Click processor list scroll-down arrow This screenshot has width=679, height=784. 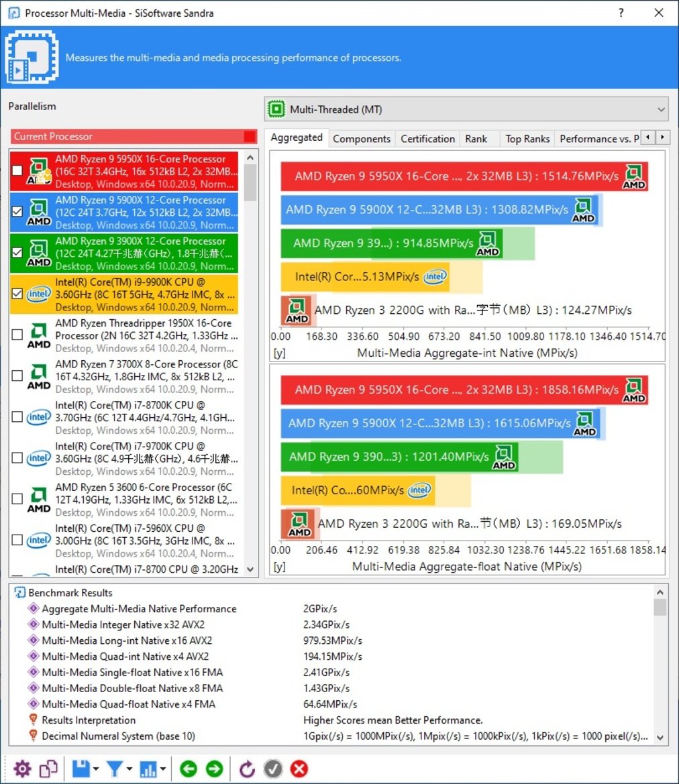[250, 569]
